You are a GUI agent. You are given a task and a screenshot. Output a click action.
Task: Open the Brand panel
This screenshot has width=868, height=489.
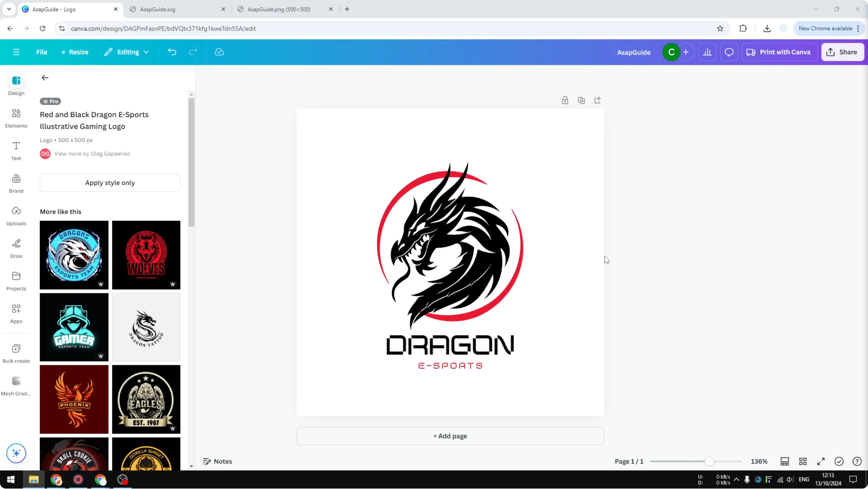[16, 183]
